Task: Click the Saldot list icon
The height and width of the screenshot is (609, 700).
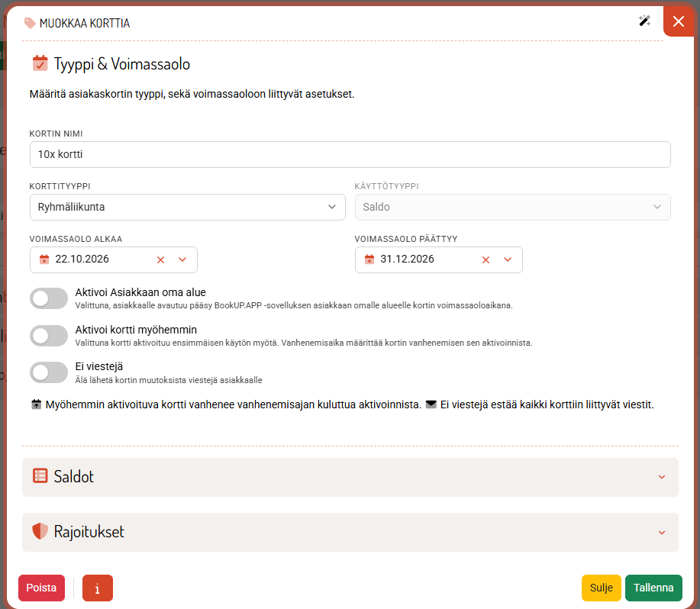Action: (40, 476)
